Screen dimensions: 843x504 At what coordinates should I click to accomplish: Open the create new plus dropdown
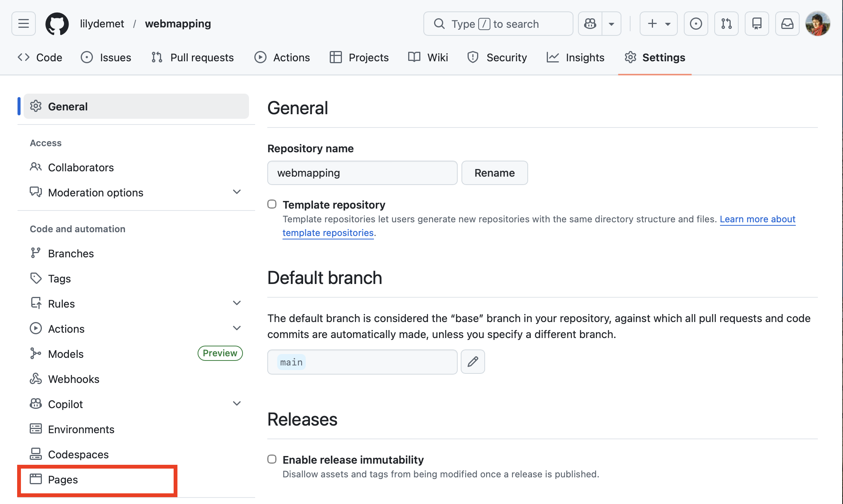(658, 24)
